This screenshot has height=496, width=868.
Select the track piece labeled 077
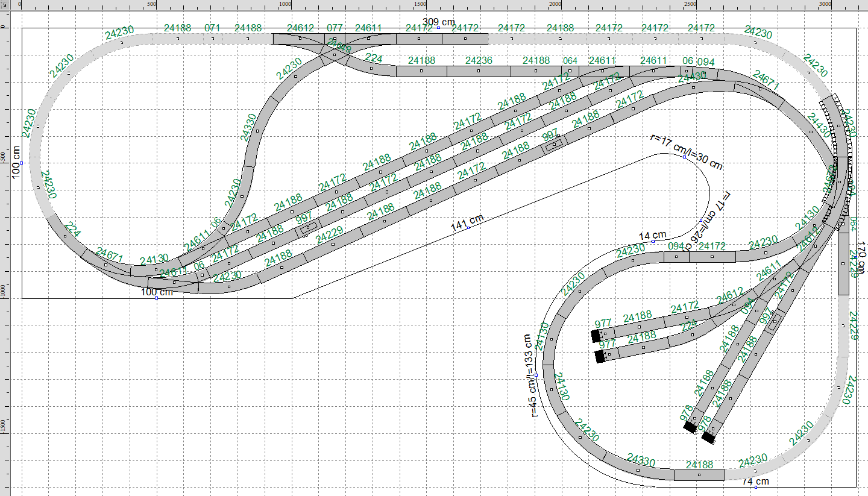[x=335, y=39]
